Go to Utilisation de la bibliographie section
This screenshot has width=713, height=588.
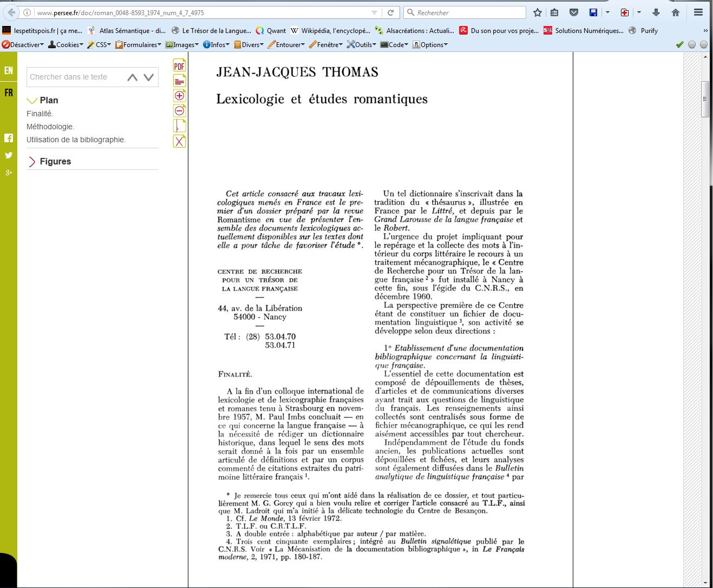(76, 140)
